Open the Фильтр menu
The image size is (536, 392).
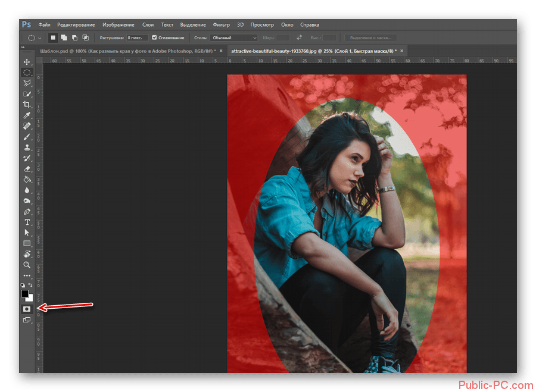tap(221, 24)
